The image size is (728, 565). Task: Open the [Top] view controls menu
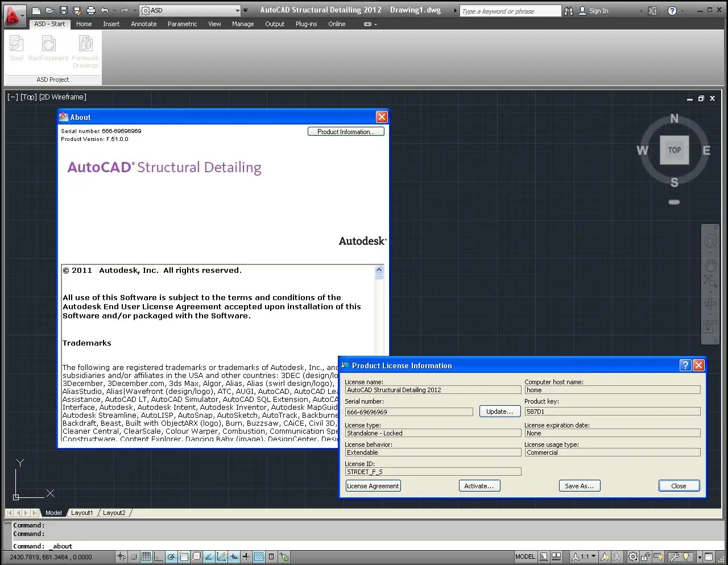click(28, 97)
